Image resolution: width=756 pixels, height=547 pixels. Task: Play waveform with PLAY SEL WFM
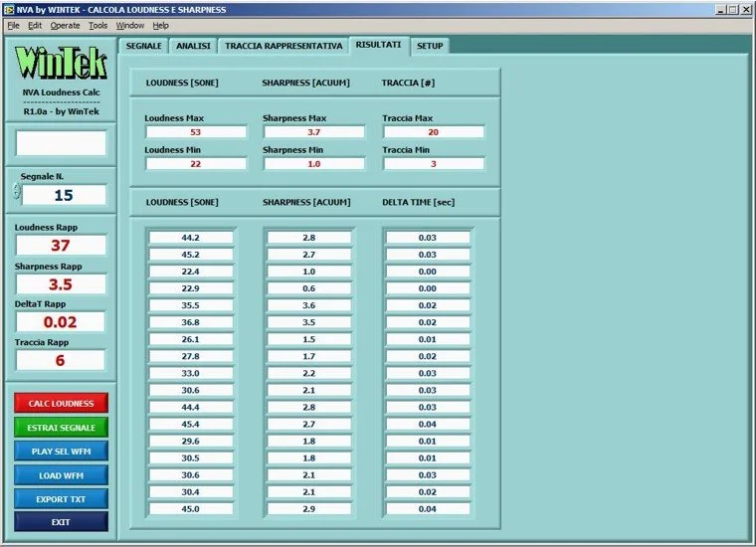tap(61, 452)
